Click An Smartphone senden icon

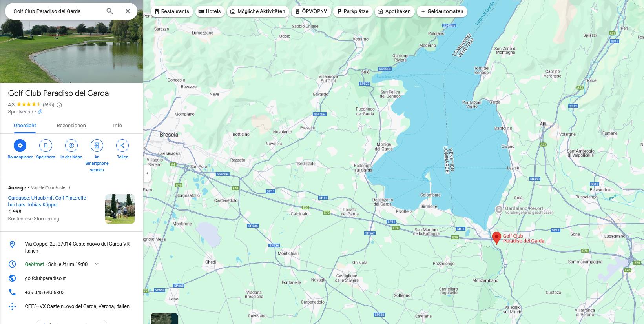pos(97,146)
